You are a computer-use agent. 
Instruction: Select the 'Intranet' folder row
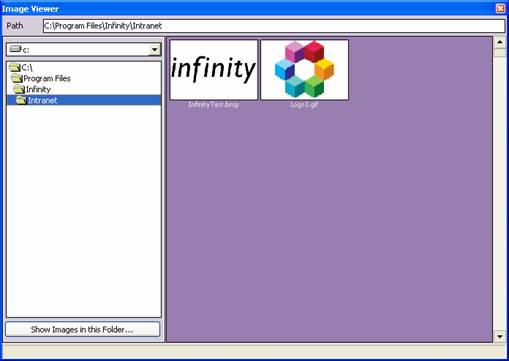pos(84,100)
